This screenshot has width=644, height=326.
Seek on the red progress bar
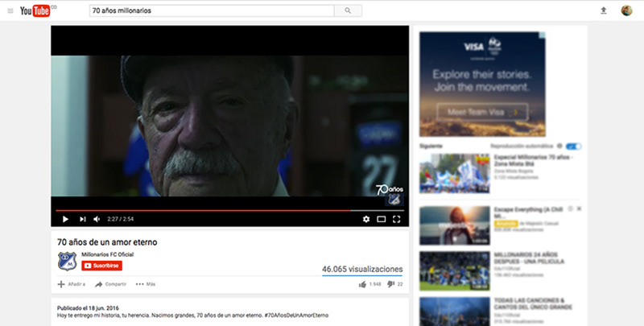[229, 211]
